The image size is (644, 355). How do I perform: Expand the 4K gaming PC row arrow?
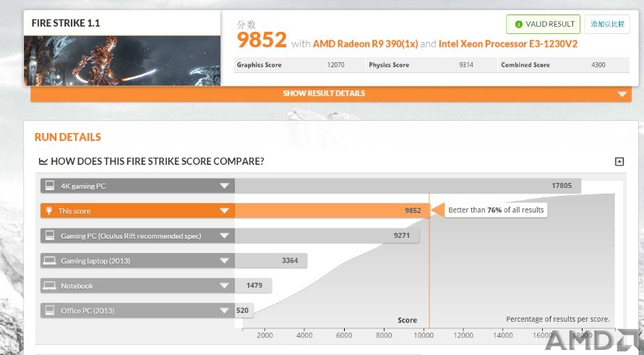224,186
